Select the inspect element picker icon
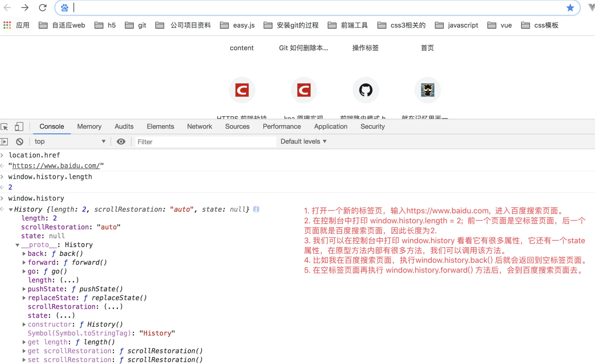Image resolution: width=595 pixels, height=364 pixels. (x=5, y=127)
